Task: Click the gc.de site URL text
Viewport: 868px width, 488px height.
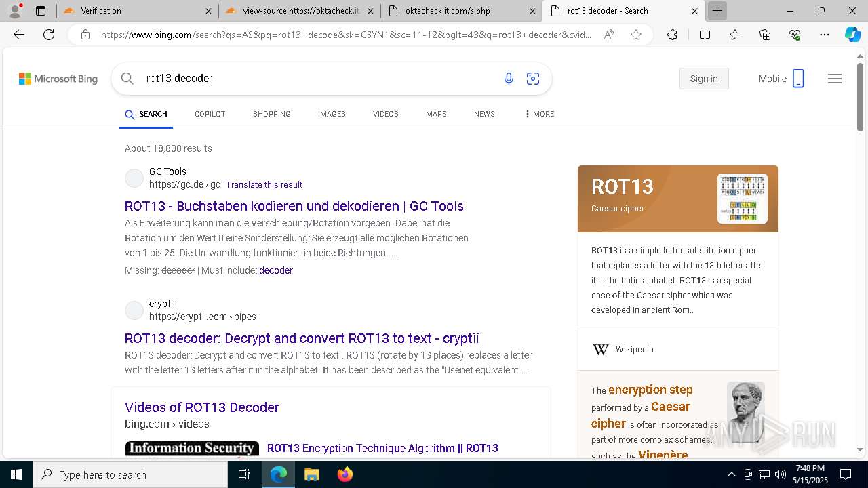Action: [184, 184]
